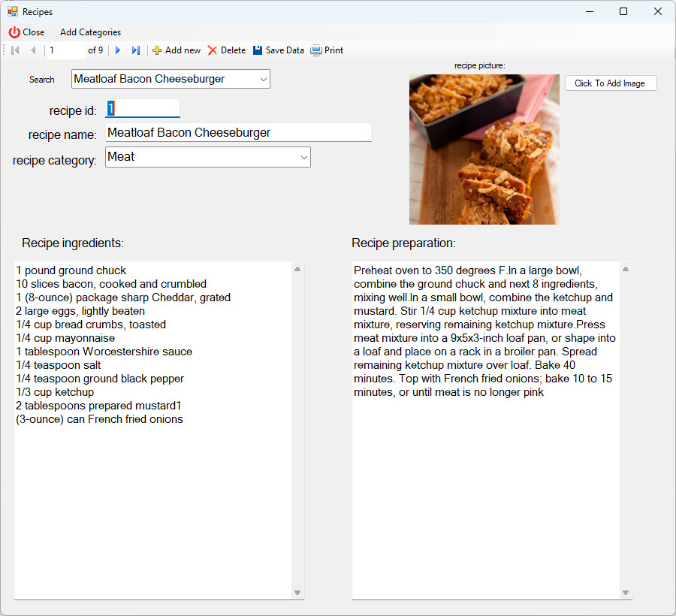The image size is (676, 616).
Task: Jump to the first record
Action: coord(15,50)
